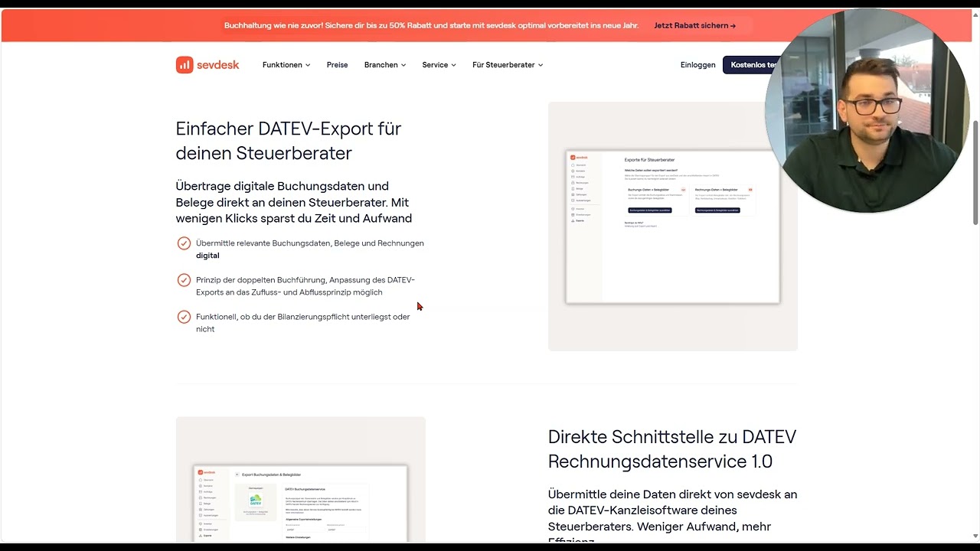Click the vertical scrollbar thumb
980x551 pixels.
[x=975, y=172]
